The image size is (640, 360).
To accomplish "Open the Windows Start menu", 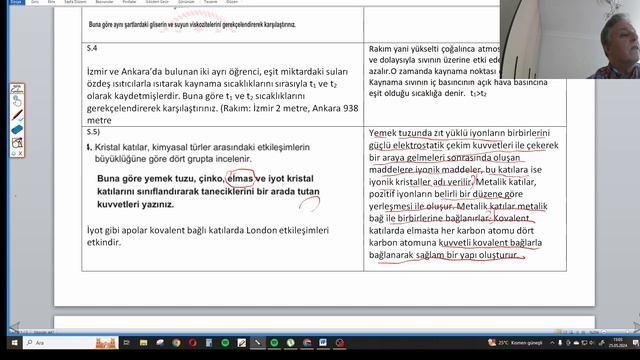I will click(x=14, y=343).
